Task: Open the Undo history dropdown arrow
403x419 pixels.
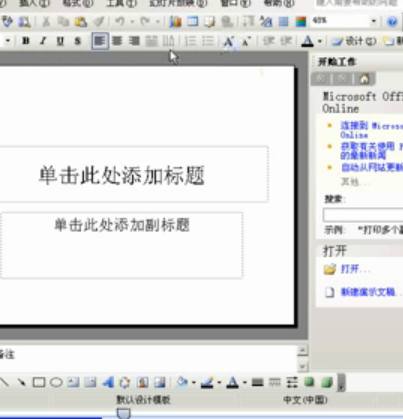Action: [x=132, y=22]
